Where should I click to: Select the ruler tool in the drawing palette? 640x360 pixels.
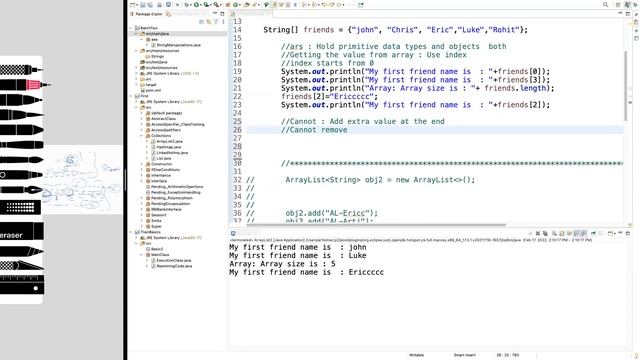point(22,284)
